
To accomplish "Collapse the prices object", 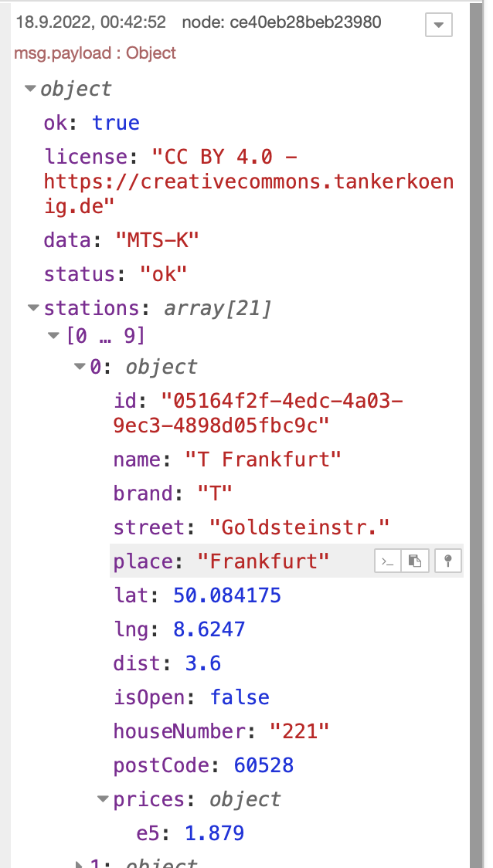I will (103, 799).
